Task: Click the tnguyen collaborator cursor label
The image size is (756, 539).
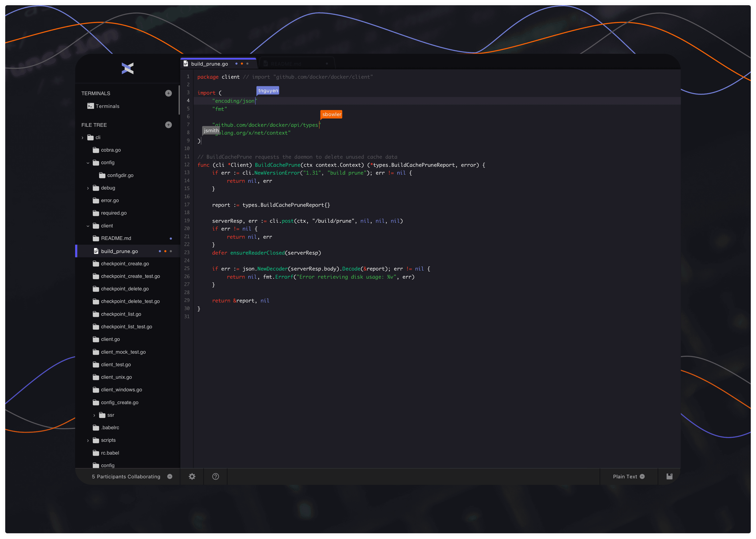Action: (268, 91)
